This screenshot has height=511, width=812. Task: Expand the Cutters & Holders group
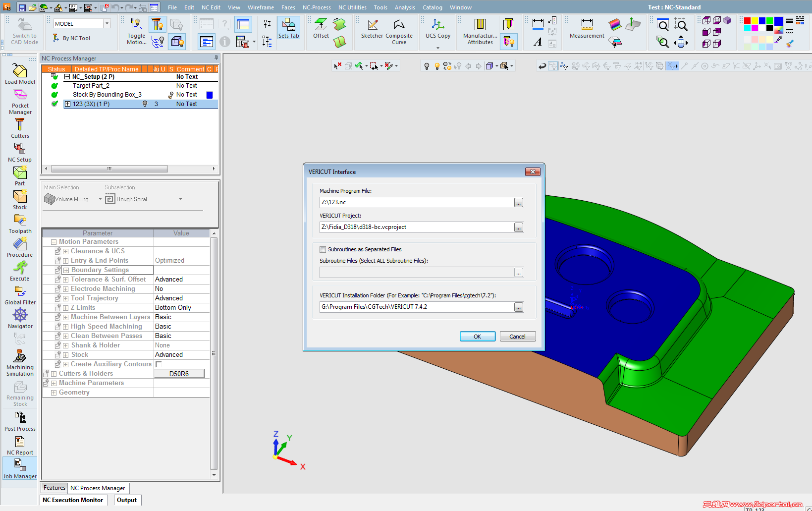(x=54, y=374)
